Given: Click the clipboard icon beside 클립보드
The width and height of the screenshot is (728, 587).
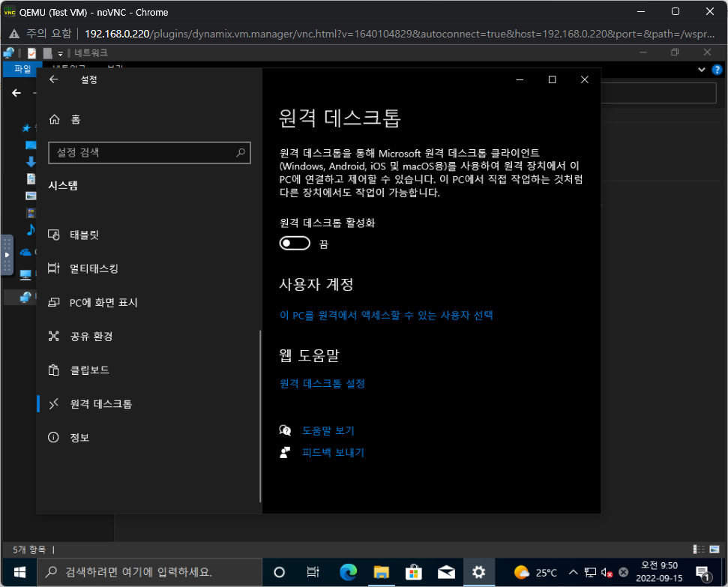Looking at the screenshot, I should click(54, 370).
